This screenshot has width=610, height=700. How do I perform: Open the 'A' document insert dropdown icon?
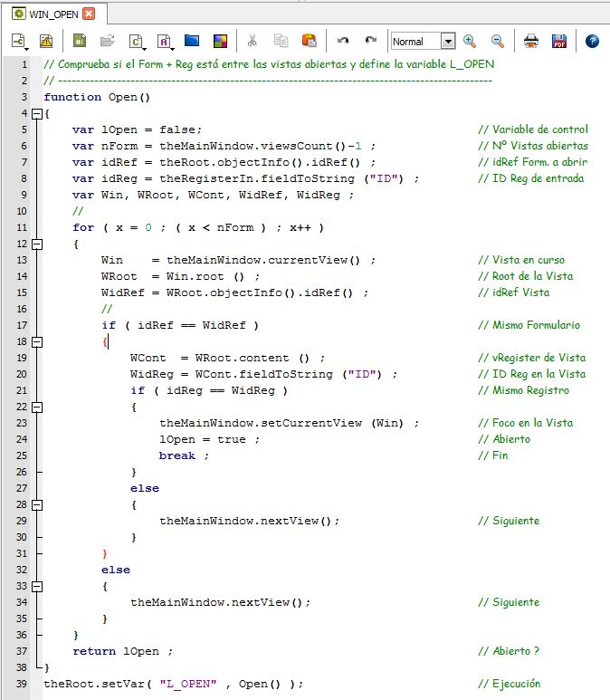click(x=165, y=42)
